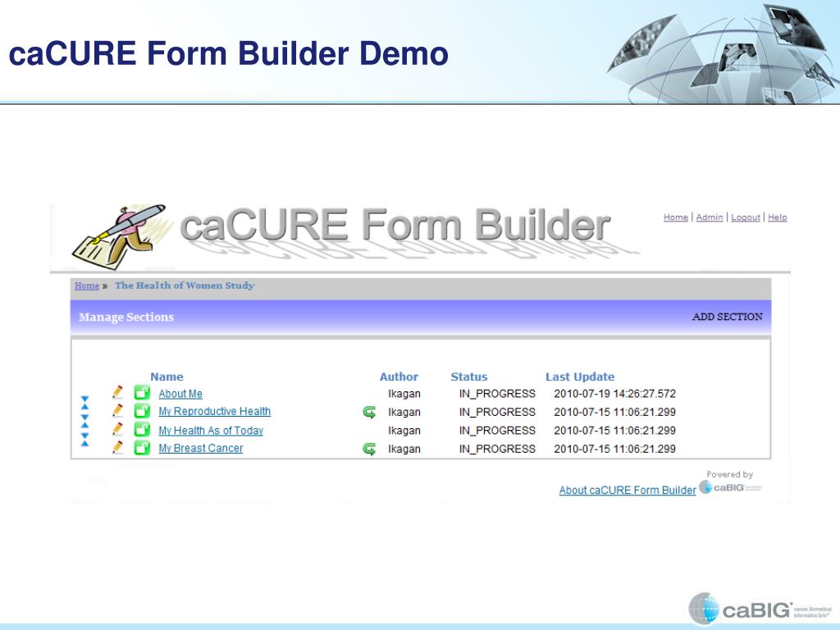
Task: Move My Health As of Today down with blue arrow
Action: coord(84,436)
